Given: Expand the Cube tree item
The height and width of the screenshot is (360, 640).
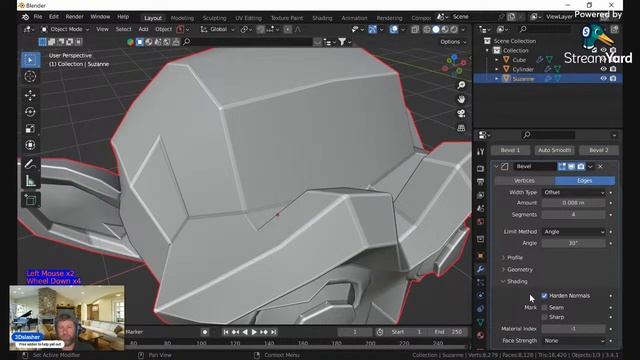Looking at the screenshot, I should click(497, 60).
